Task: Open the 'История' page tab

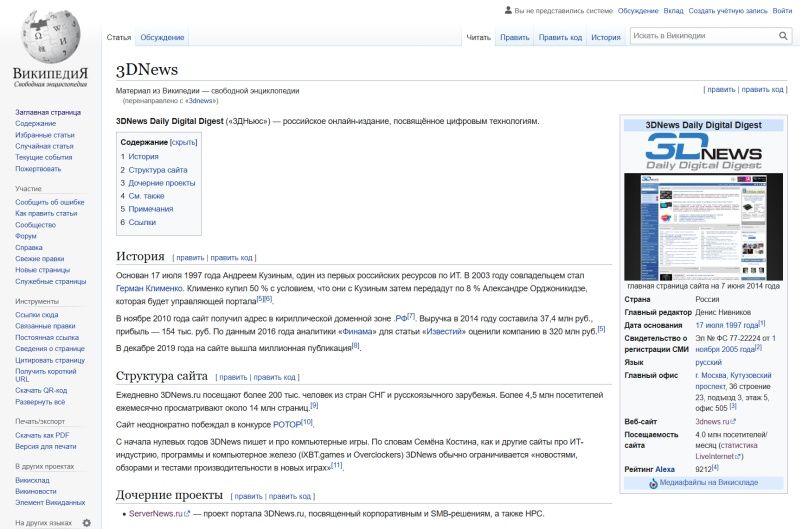Action: coord(605,37)
